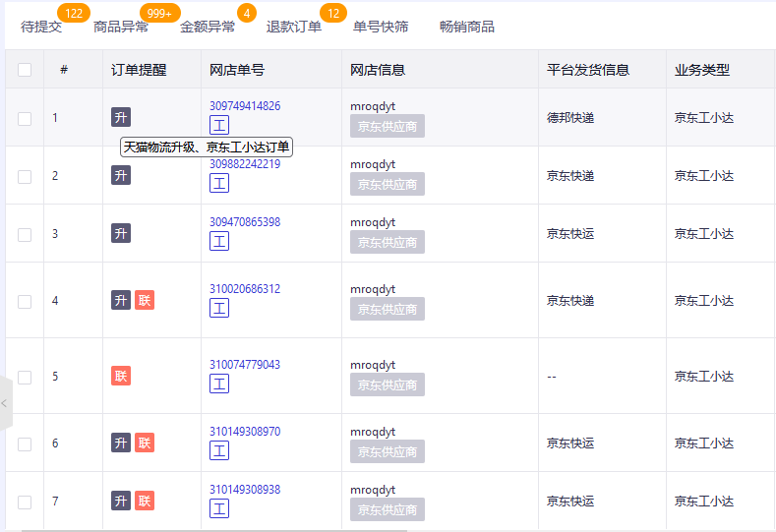
Task: Click the 升 reminder icon in row 2
Action: 121,175
